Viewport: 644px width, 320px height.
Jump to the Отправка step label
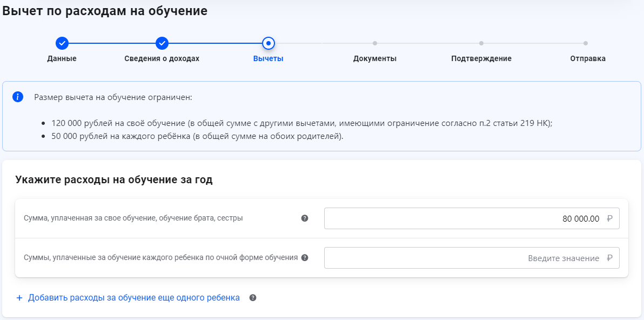587,58
